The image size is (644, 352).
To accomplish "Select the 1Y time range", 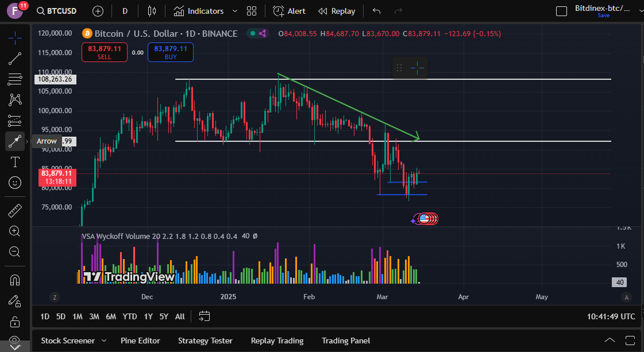I will [x=148, y=316].
